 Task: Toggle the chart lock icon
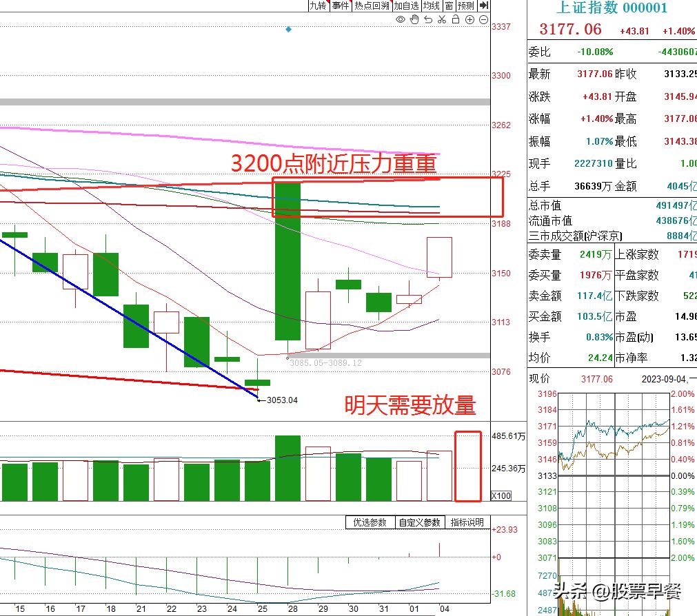tap(456, 19)
